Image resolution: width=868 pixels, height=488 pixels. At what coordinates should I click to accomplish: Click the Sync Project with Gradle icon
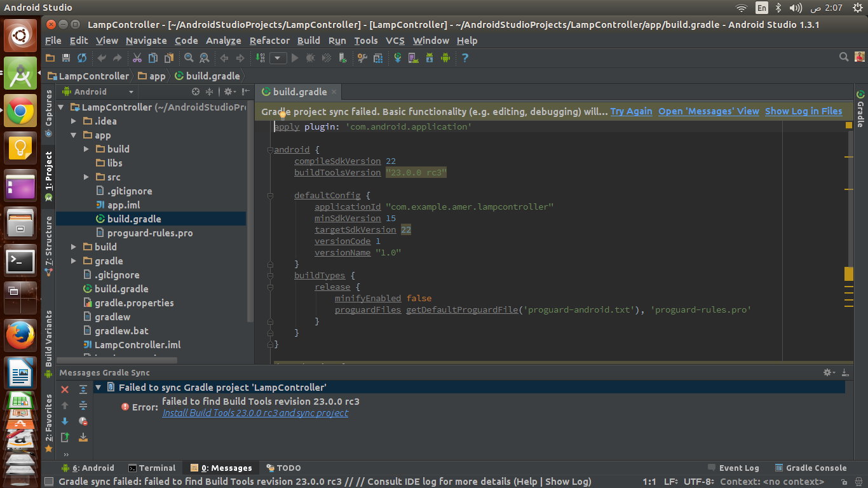(x=398, y=58)
